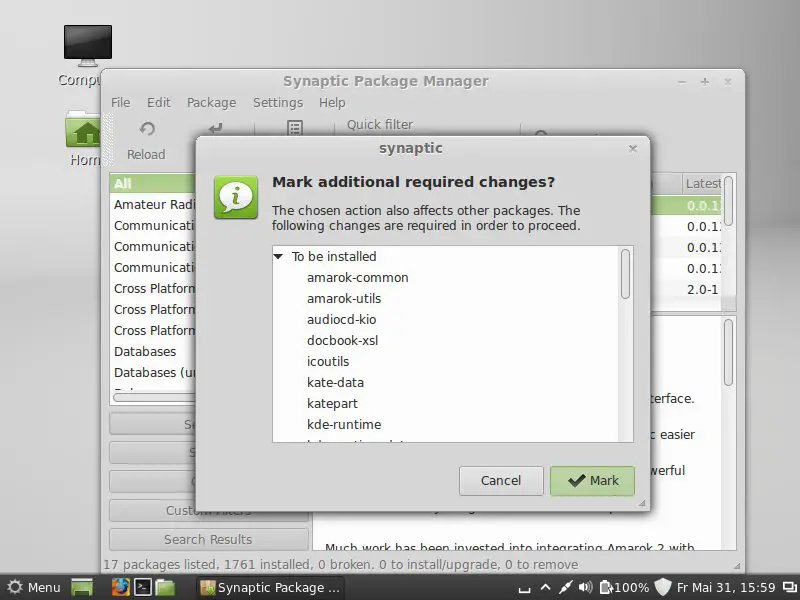The height and width of the screenshot is (600, 800).
Task: Open the Home folder desktop icon
Action: (x=83, y=129)
